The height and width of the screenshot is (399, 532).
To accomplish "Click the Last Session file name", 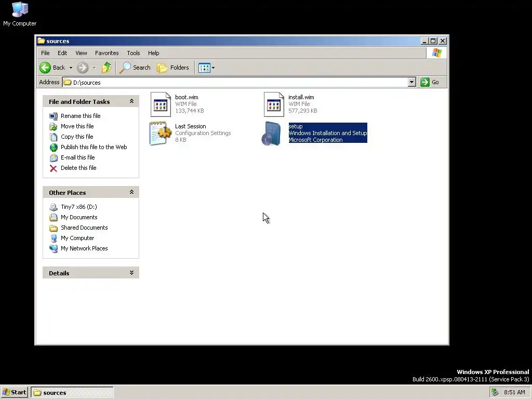I will click(190, 126).
